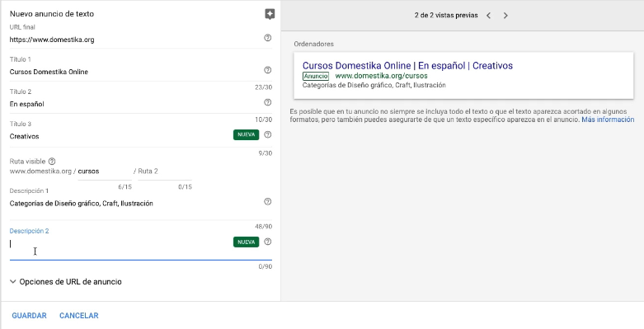Click the 'Anuncio' label in preview
Screen dimensions: 644x329
[x=316, y=76]
